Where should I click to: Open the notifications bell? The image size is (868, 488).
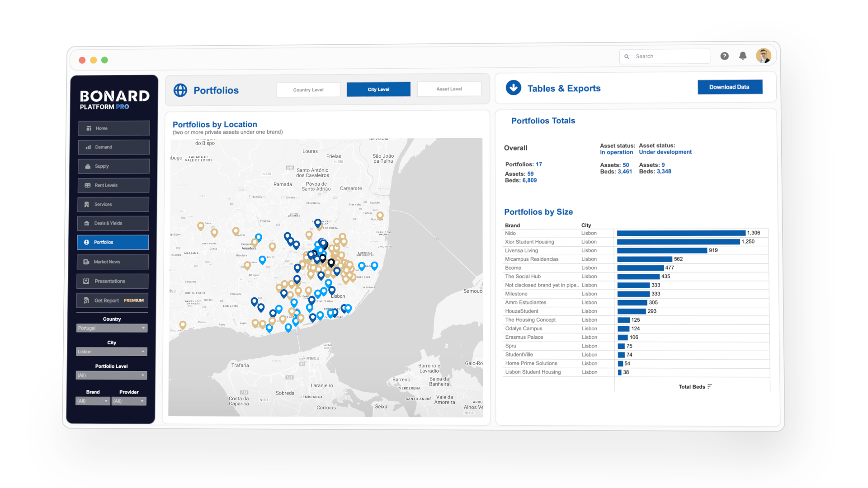click(x=743, y=56)
